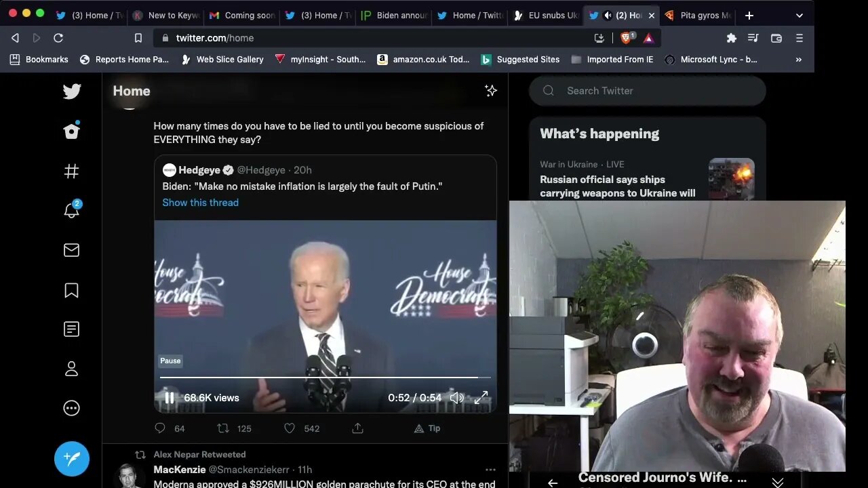Screen dimensions: 868x488
Task: Open the Hedgeye account name
Action: (x=200, y=170)
